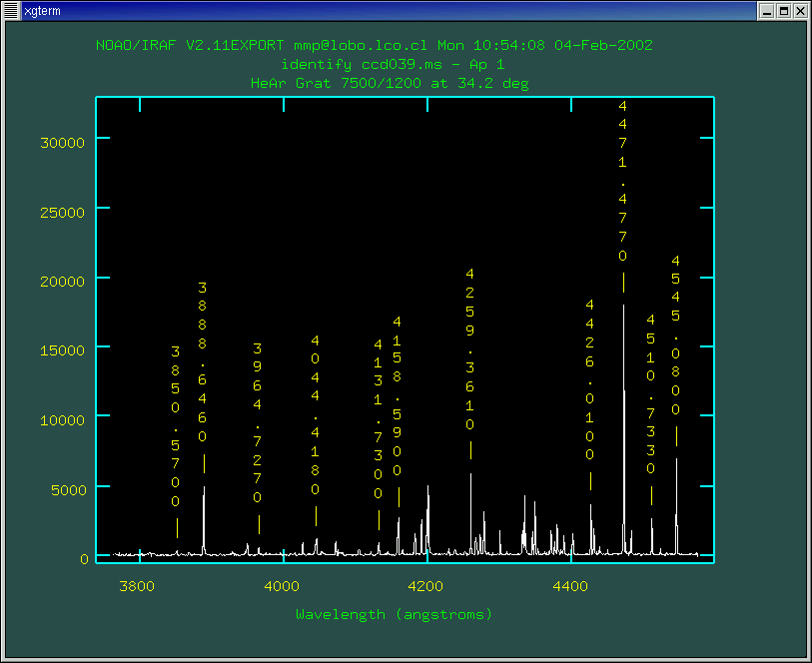The height and width of the screenshot is (663, 812).
Task: Click the 'identify ccd039.ms - Ap 1' title
Action: point(393,65)
